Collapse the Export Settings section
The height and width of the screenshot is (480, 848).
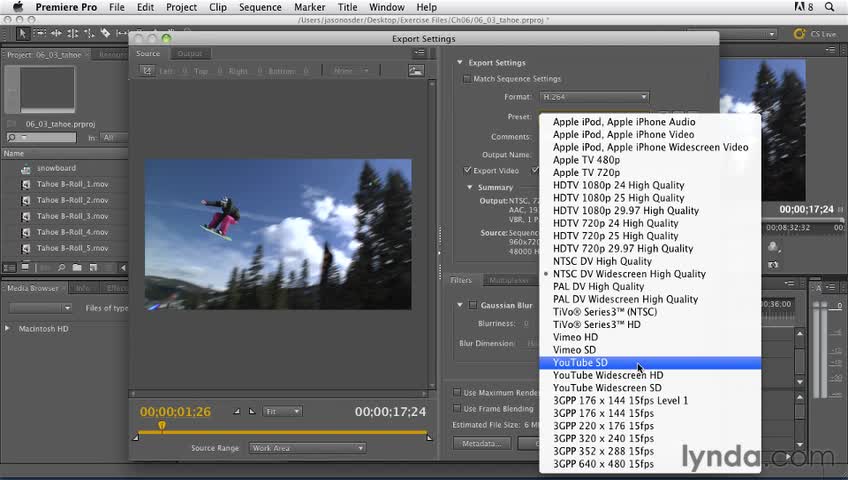click(x=460, y=63)
